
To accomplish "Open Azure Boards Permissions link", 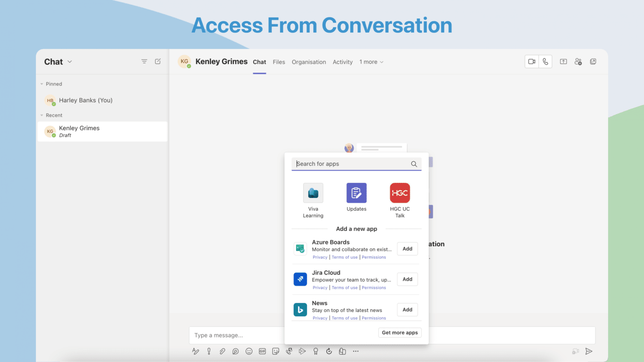I will click(374, 257).
